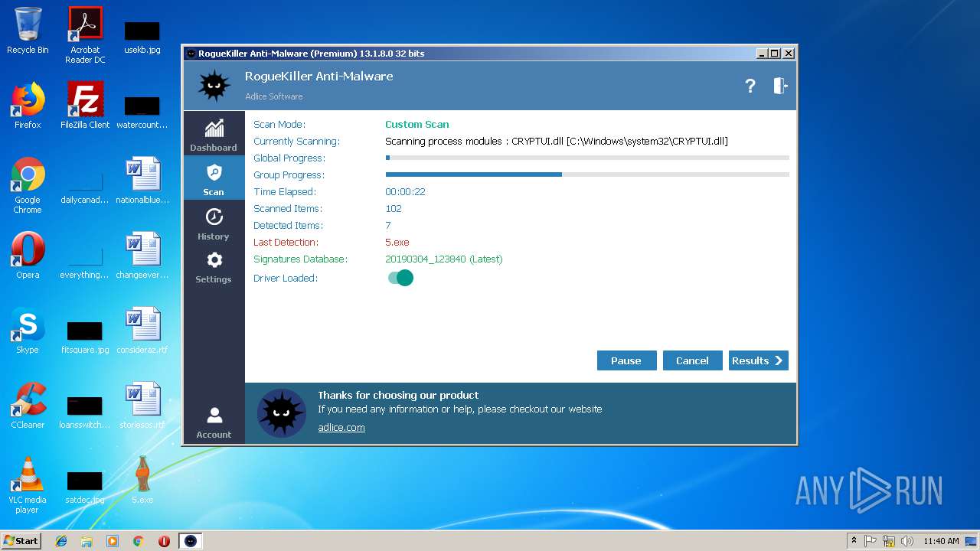
Task: Open Chrome from the taskbar
Action: pyautogui.click(x=139, y=541)
